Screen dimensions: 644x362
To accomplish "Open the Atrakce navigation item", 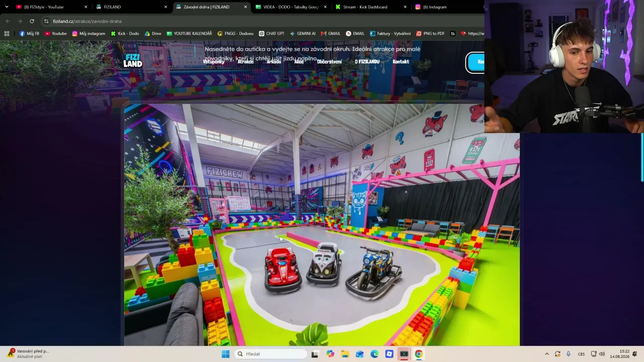I will [x=246, y=62].
